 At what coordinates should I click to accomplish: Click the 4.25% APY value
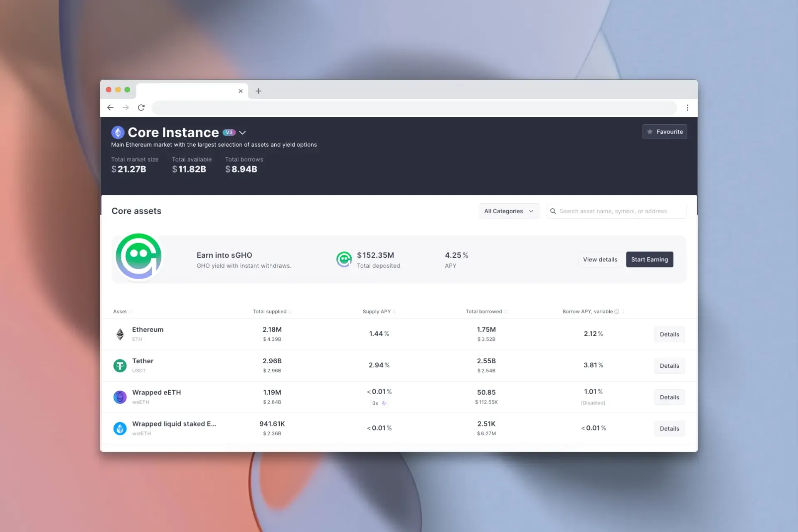pyautogui.click(x=456, y=255)
